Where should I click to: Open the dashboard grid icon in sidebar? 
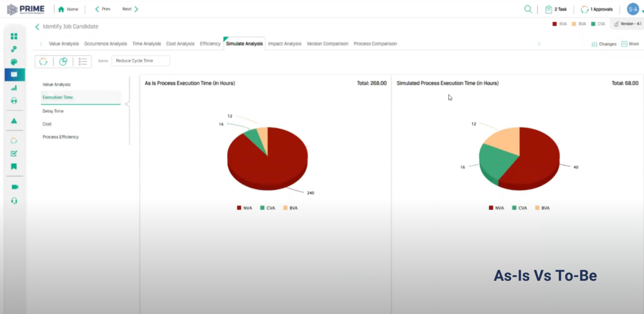tap(14, 37)
